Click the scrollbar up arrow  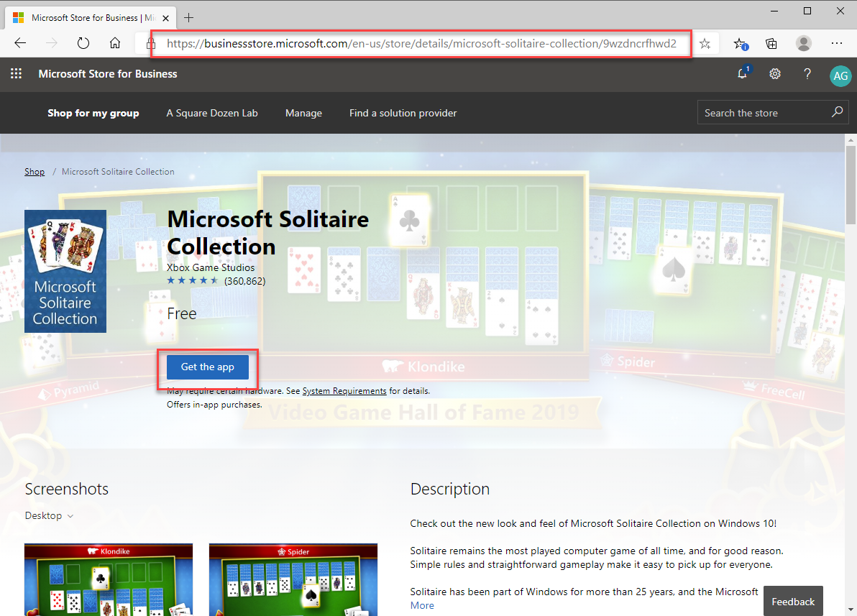pyautogui.click(x=851, y=140)
